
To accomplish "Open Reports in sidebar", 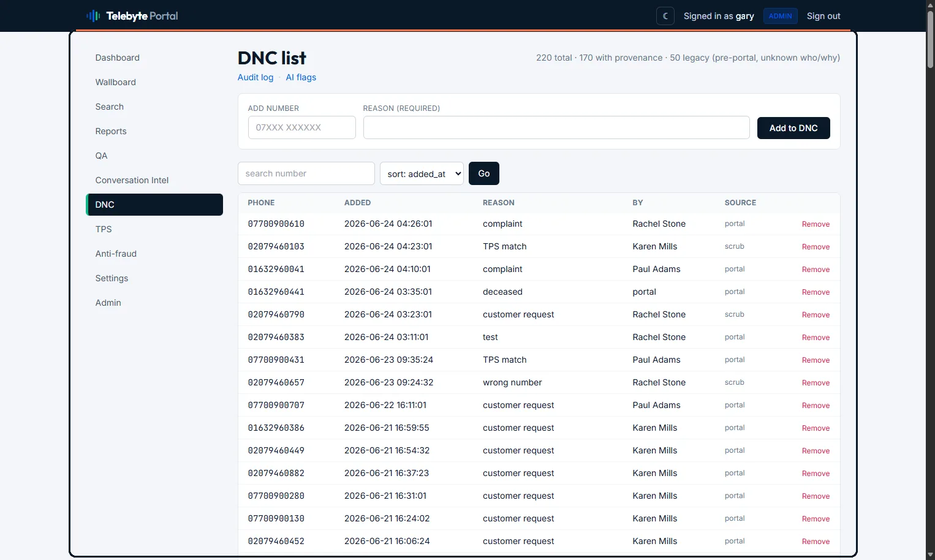I will pos(154,131).
